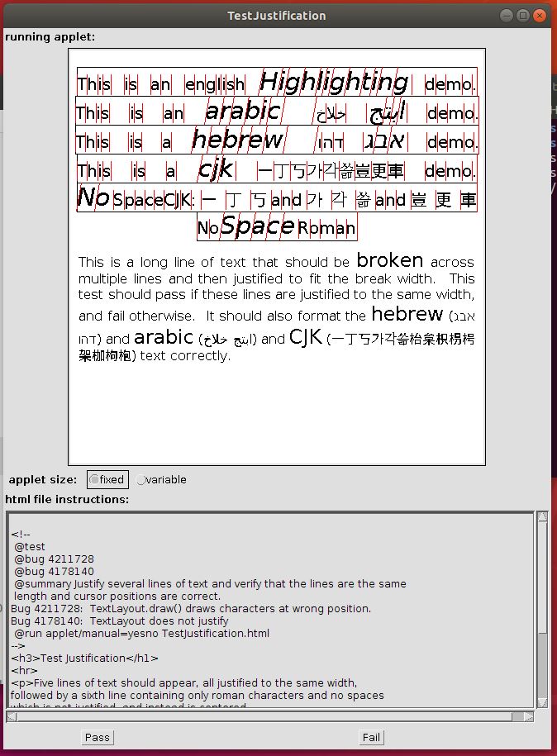Screen dimensions: 557x756
Task: Click the horizontal scrollbar track below instructions
Action: 269,716
